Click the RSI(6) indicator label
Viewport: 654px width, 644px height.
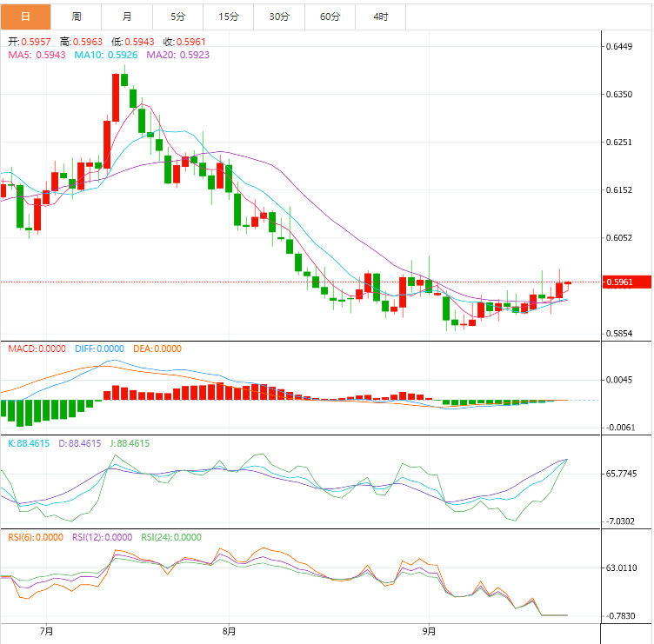click(36, 537)
